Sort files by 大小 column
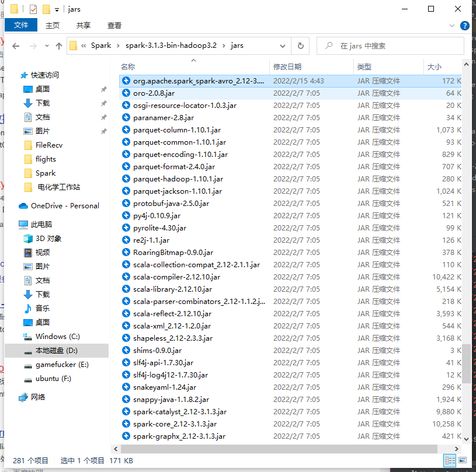 tap(435, 67)
